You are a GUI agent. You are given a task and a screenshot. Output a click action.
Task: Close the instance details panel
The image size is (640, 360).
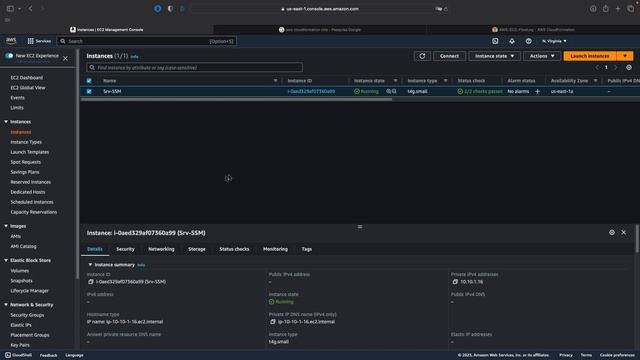pos(623,232)
